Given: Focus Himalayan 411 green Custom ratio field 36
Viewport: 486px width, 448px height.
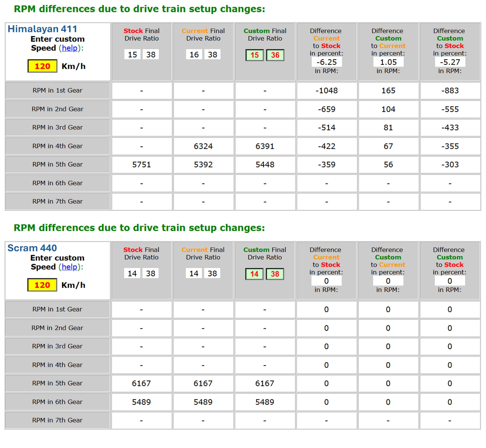Looking at the screenshot, I should pyautogui.click(x=275, y=55).
